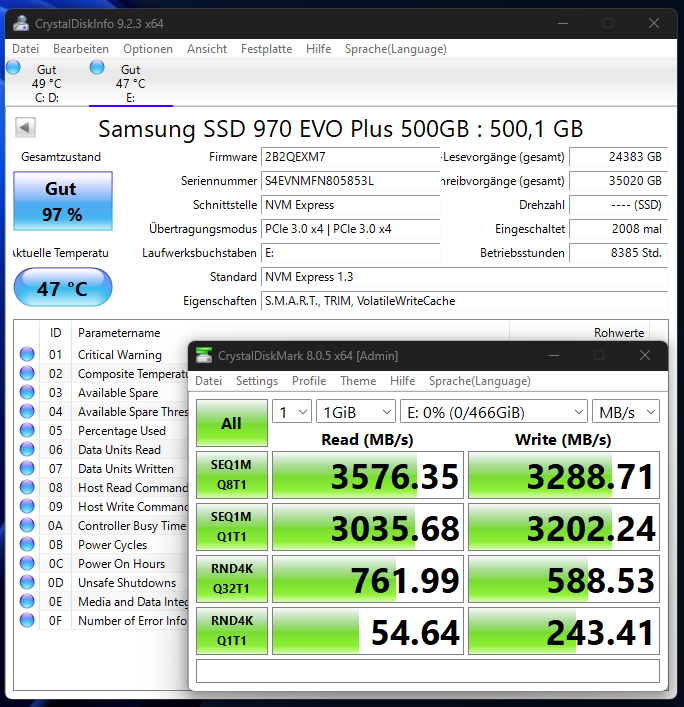
Task: Run all benchmarks with the All button
Action: coord(232,423)
